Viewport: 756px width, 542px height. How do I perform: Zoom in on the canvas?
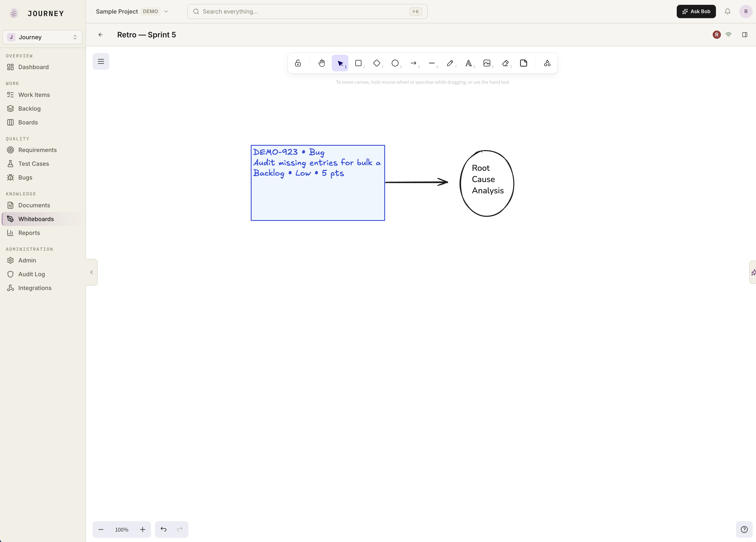[143, 529]
